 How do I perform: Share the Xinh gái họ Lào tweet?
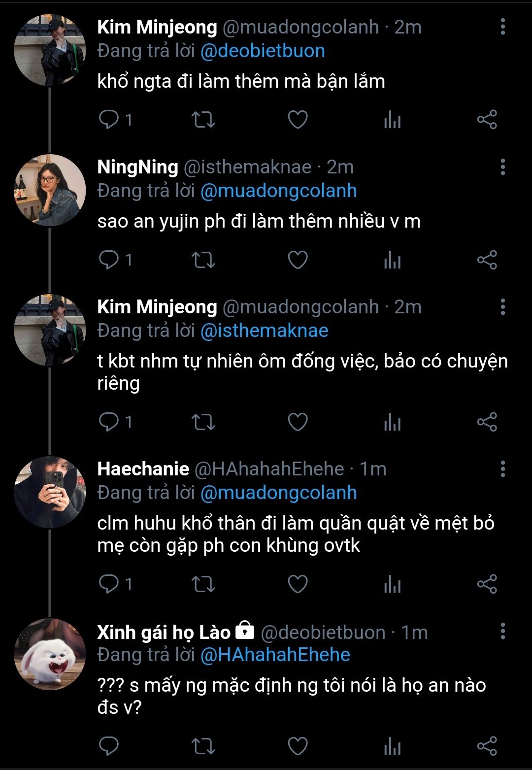tap(487, 746)
